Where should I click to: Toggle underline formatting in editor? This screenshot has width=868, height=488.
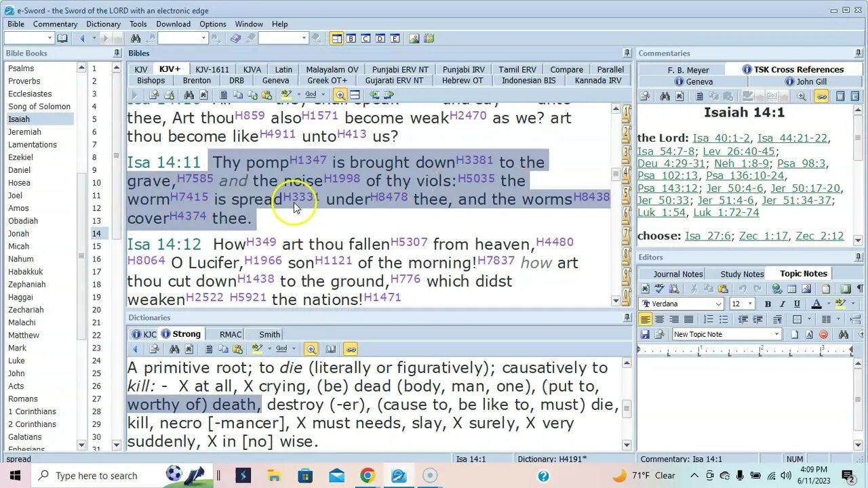click(x=797, y=304)
